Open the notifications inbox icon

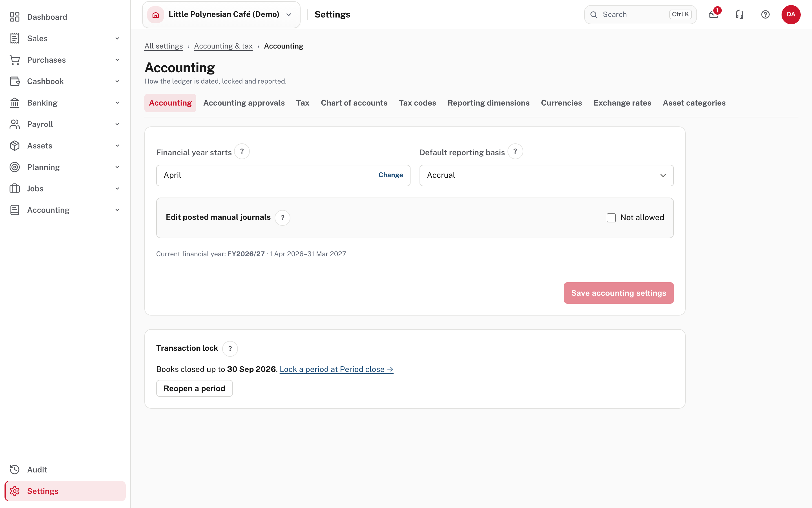point(714,14)
